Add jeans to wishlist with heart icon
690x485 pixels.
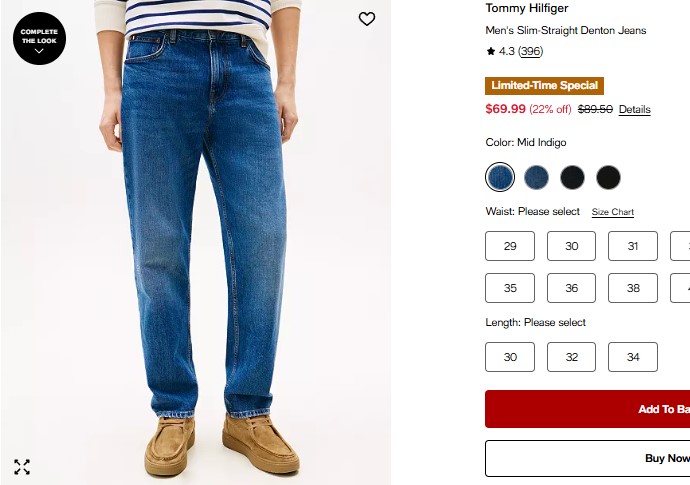click(x=367, y=19)
